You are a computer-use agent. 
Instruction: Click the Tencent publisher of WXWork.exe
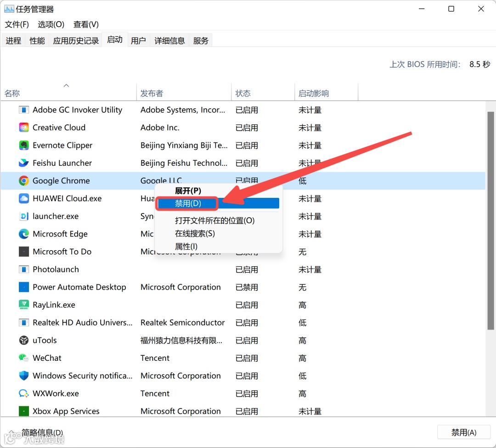point(155,393)
